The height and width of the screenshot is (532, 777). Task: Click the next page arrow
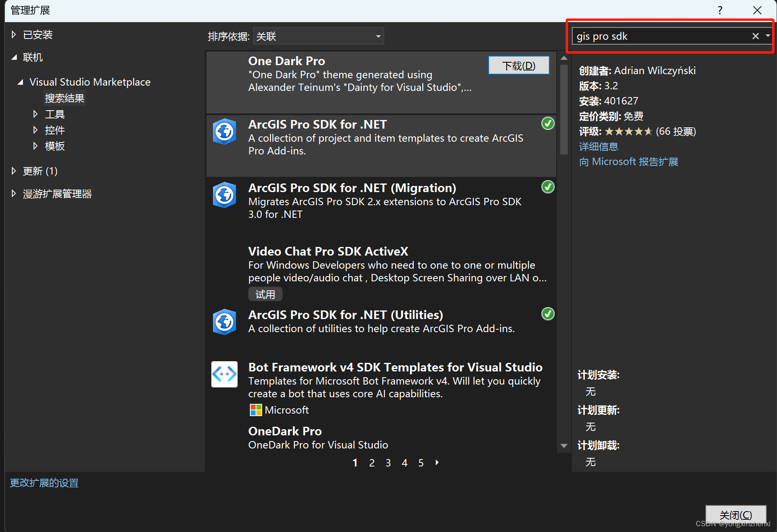click(x=437, y=462)
